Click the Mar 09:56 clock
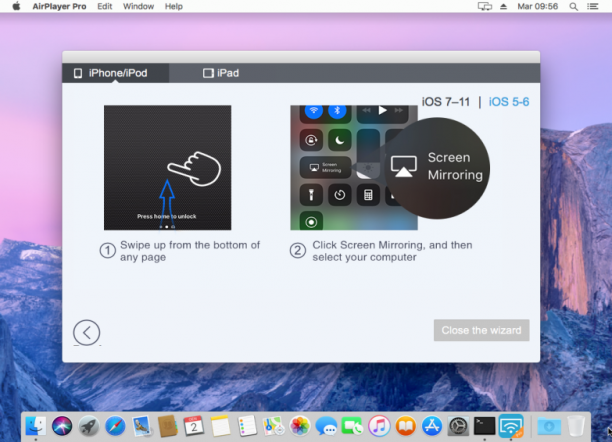612x442 pixels. tap(537, 6)
